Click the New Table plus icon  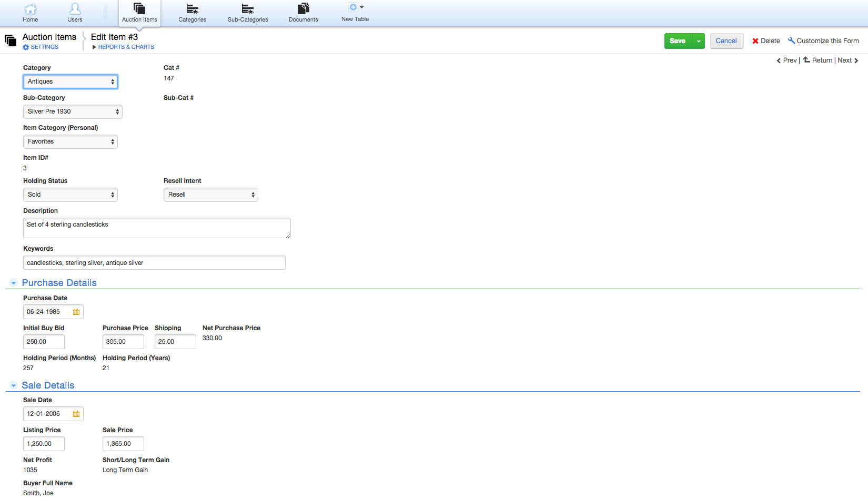coord(354,7)
